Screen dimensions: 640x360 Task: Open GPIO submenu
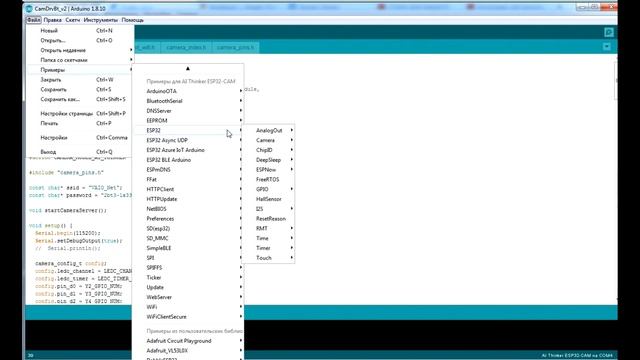269,189
